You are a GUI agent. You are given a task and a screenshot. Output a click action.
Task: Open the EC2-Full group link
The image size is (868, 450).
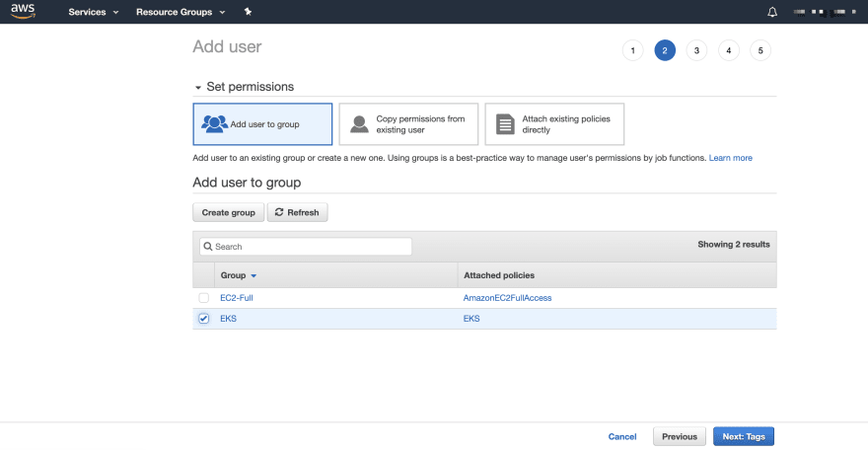click(x=237, y=298)
